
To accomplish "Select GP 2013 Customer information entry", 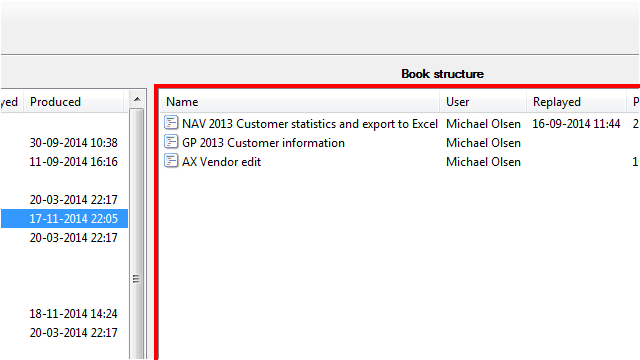I will 263,143.
